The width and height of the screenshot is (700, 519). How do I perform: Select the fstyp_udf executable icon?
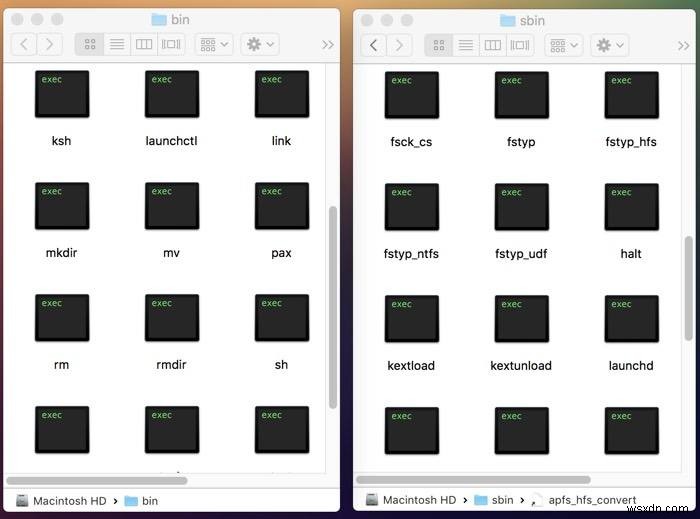521,207
